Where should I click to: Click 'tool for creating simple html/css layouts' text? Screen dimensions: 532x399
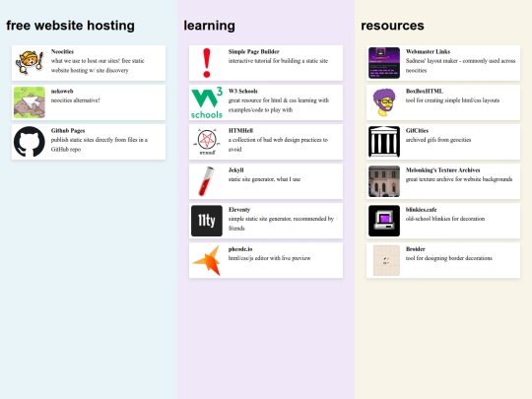coord(452,100)
